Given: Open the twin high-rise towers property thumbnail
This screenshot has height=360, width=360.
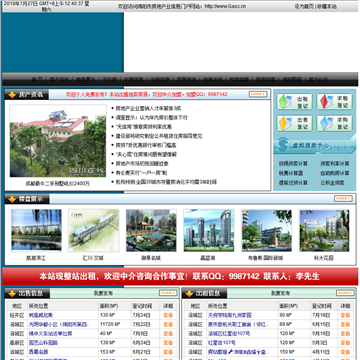Looking at the screenshot, I should 209,230.
